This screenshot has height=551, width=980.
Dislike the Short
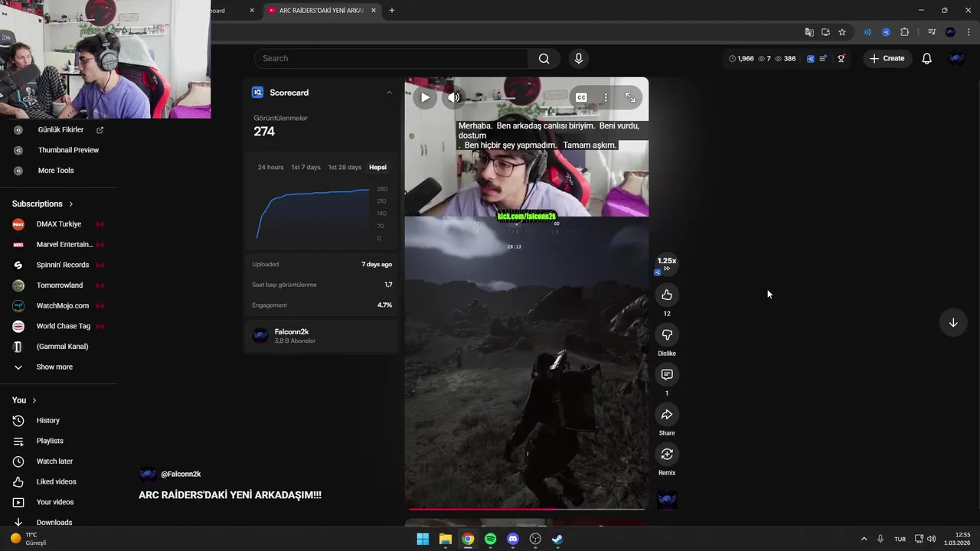pyautogui.click(x=667, y=334)
